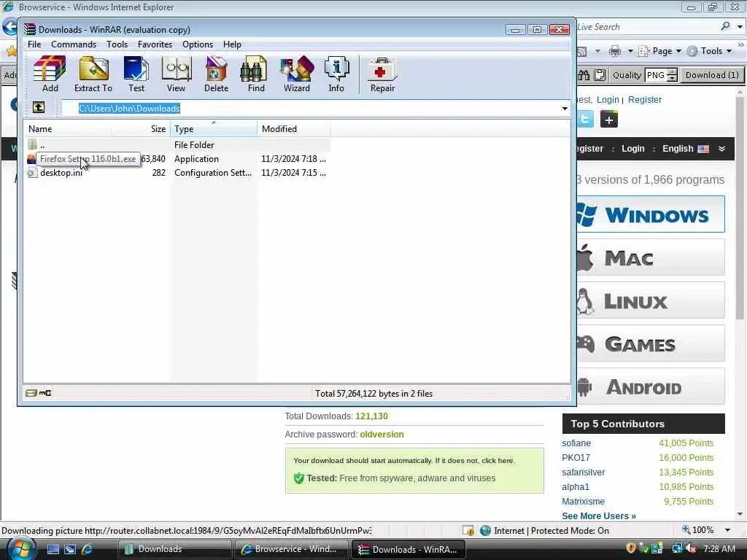The image size is (747, 560).
Task: Click the IE print icon
Action: [614, 51]
